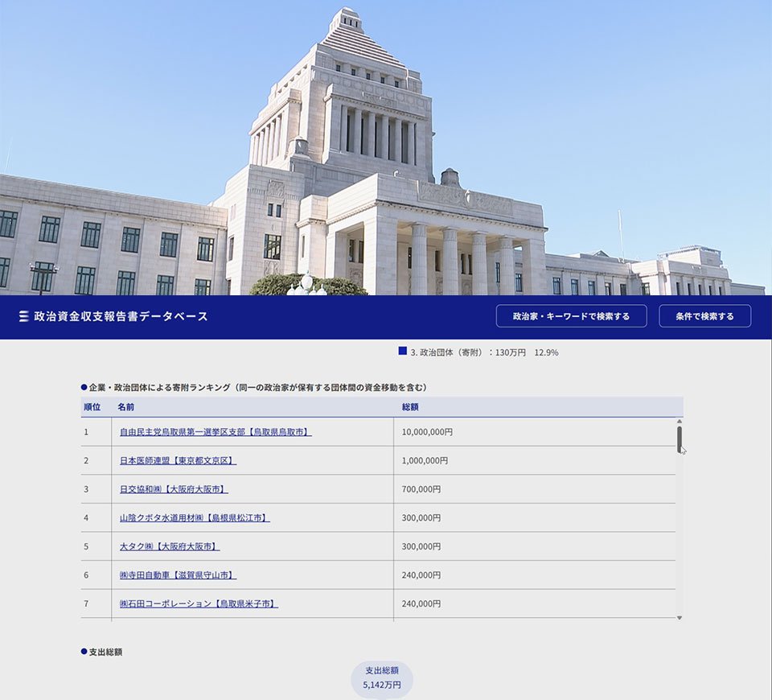The height and width of the screenshot is (700, 772).
Task: Open 大タク㈱【大阪府大阪市】 link
Action: 170,546
